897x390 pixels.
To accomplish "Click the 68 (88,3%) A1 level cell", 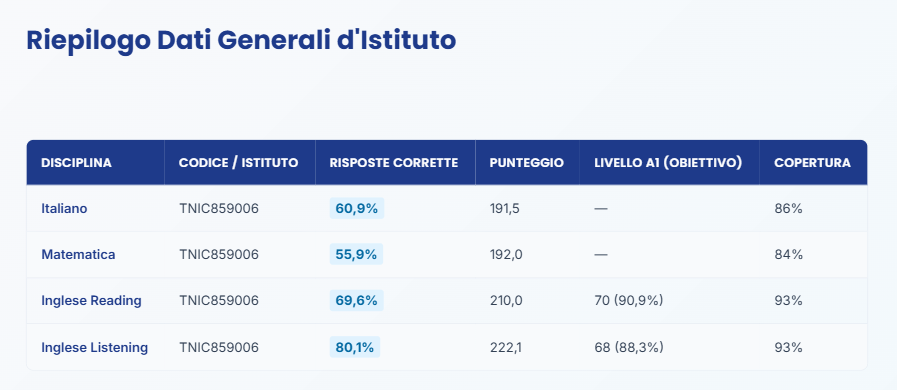I will [629, 347].
